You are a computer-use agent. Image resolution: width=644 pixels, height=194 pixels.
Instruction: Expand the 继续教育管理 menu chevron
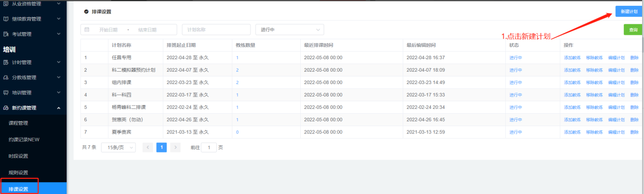coord(58,19)
